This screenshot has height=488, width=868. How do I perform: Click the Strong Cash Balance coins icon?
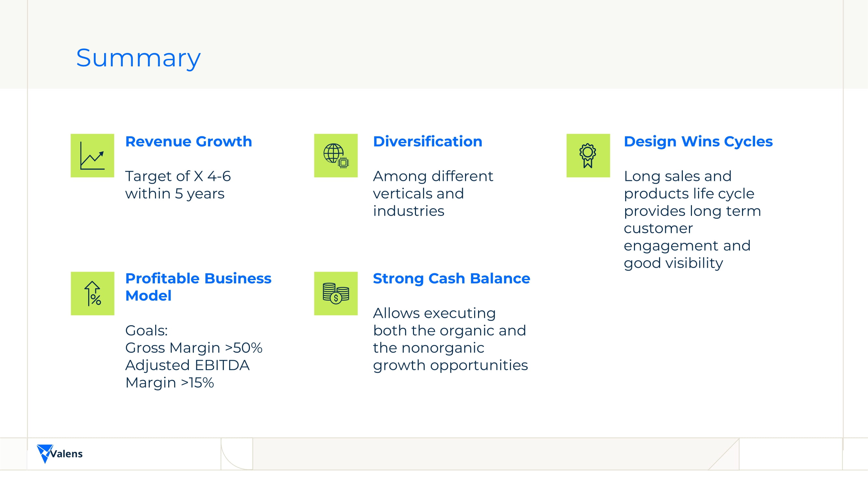(336, 293)
